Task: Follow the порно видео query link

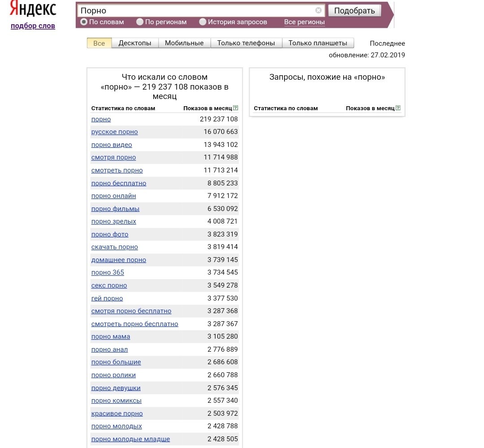Action: pos(111,144)
